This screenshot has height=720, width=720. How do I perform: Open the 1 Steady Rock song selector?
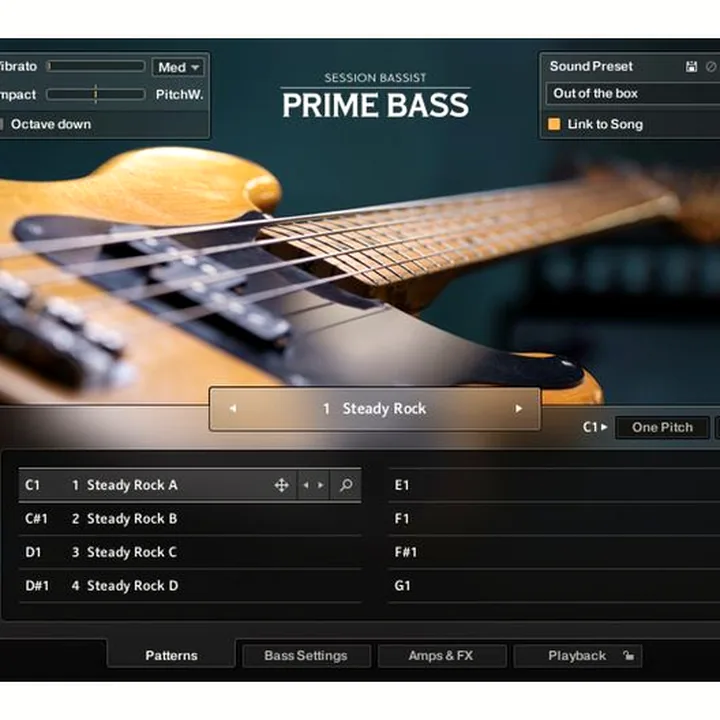tap(375, 409)
